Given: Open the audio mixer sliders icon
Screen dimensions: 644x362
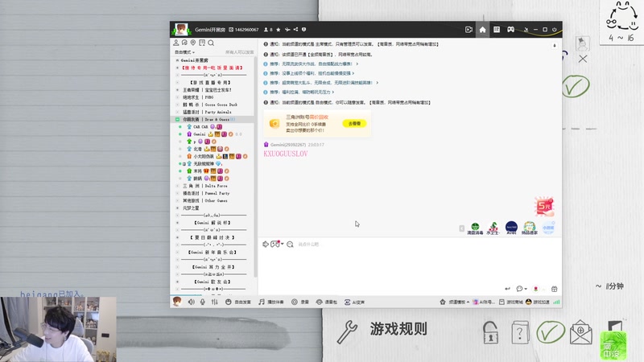Looking at the screenshot, I should pos(215,302).
